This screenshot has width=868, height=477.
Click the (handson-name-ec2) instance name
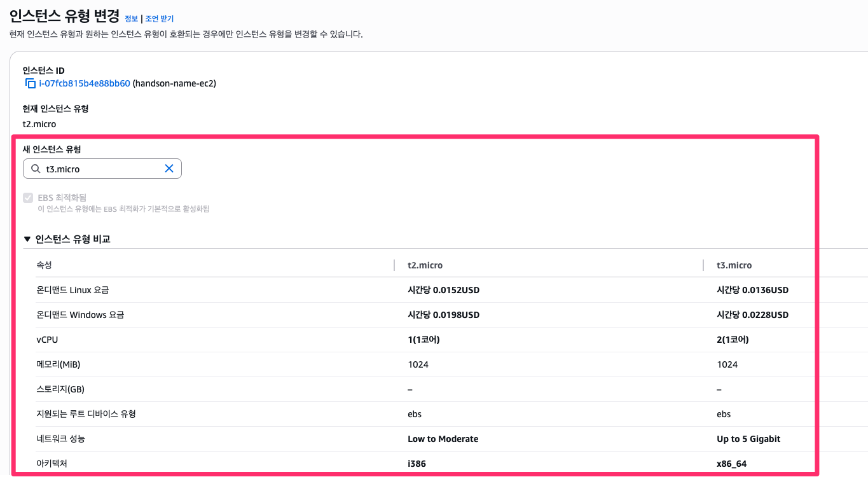click(x=174, y=83)
